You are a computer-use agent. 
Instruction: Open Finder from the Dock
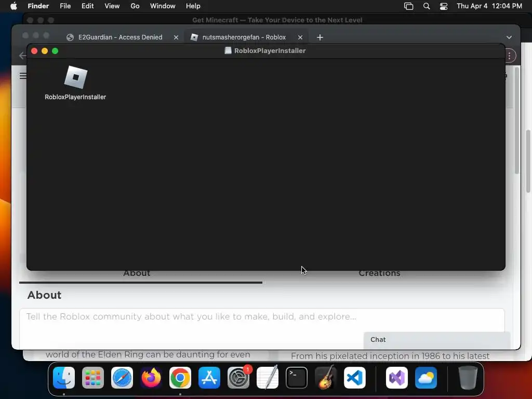pyautogui.click(x=64, y=378)
